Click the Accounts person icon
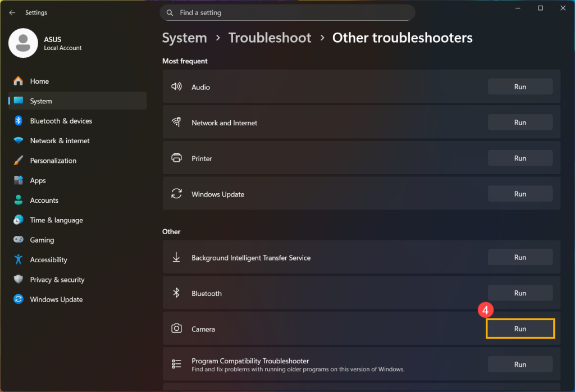 click(x=19, y=200)
